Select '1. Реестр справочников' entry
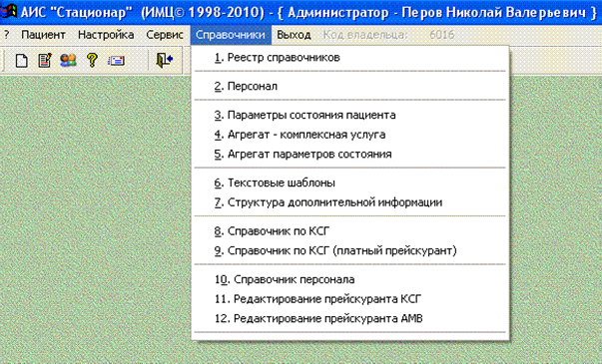Image resolution: width=602 pixels, height=364 pixels. [x=350, y=58]
